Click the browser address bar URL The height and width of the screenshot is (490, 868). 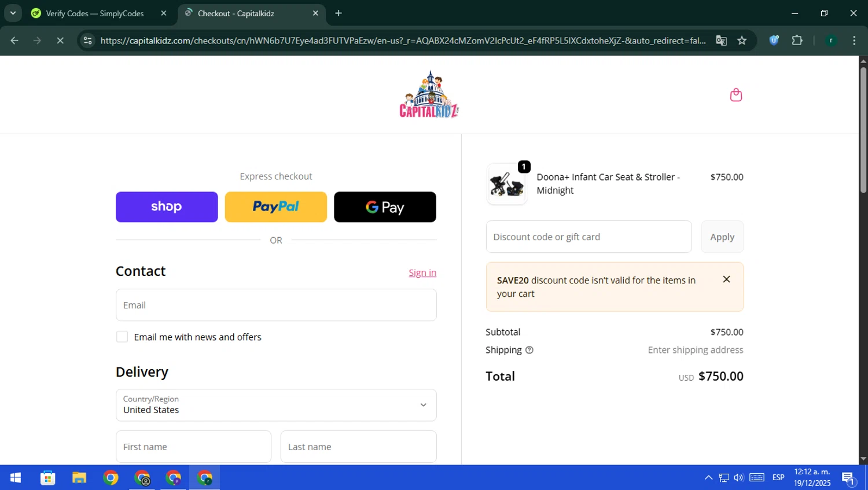pos(403,40)
